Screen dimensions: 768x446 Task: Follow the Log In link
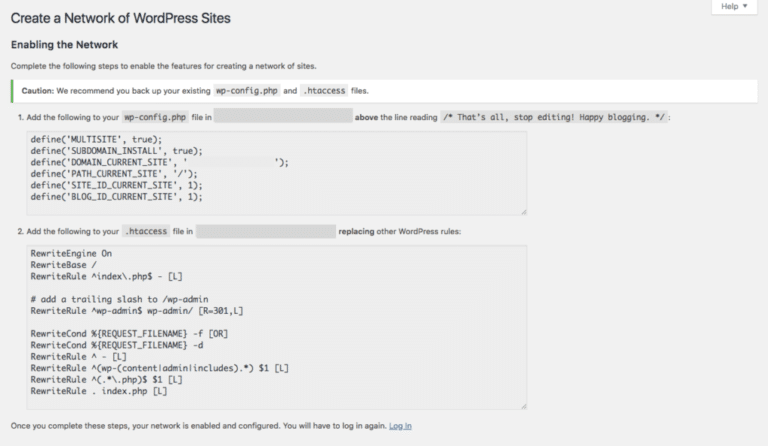click(400, 426)
